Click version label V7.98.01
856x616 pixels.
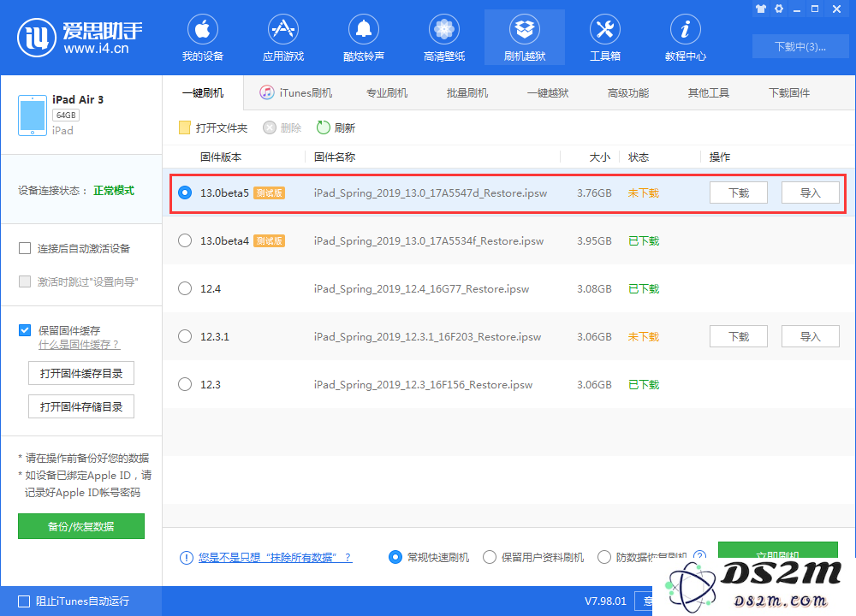click(x=605, y=601)
